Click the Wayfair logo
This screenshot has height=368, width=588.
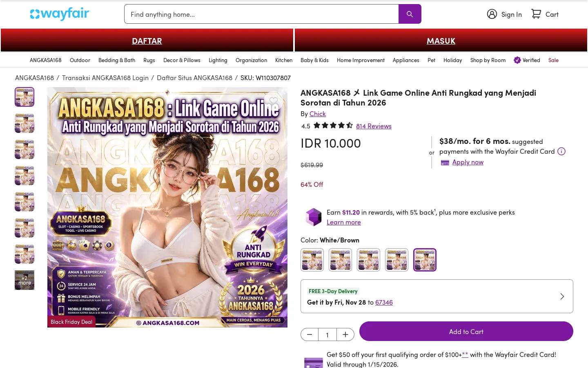click(60, 14)
